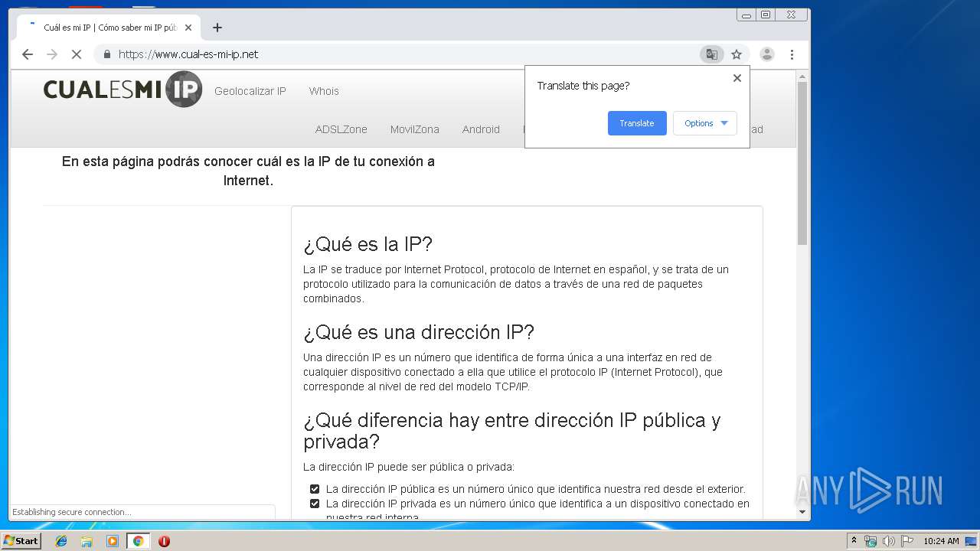The width and height of the screenshot is (980, 551).
Task: Dismiss the Translate this page popup
Action: point(737,78)
